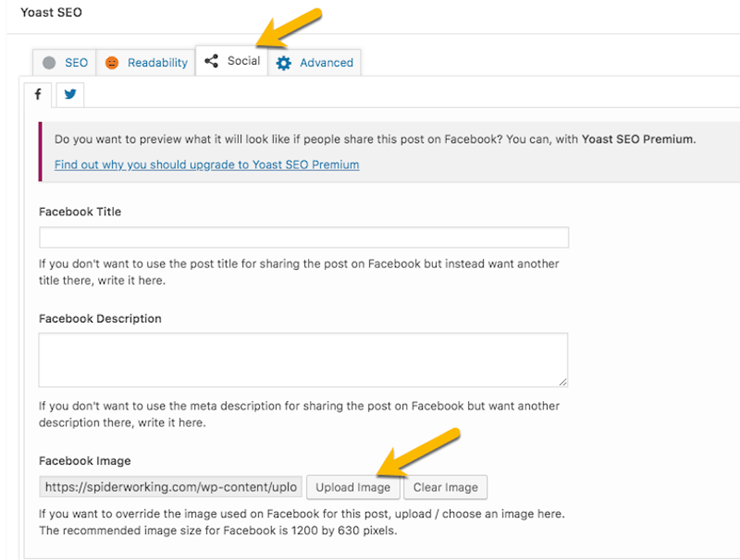Click the grey SEO score circle
740x560 pixels.
point(49,63)
